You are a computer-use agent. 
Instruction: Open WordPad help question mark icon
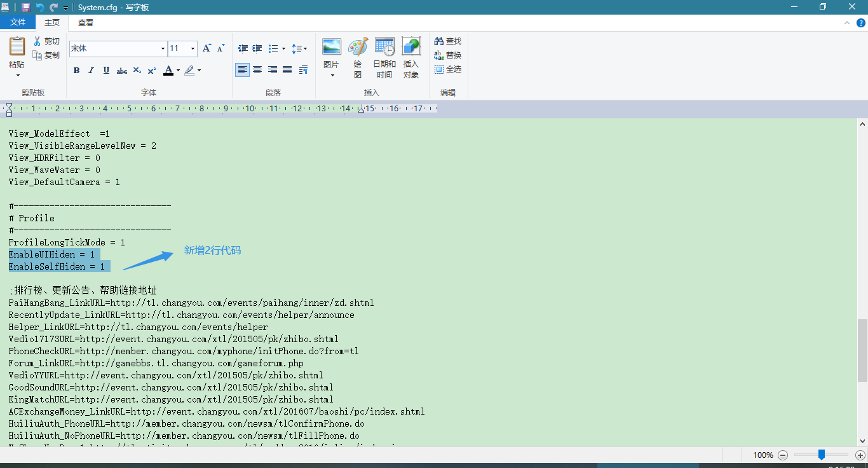[x=861, y=22]
